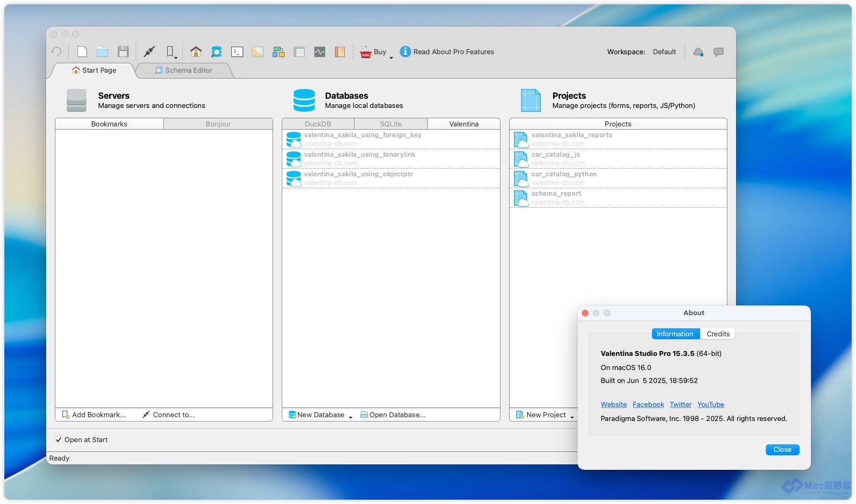Select the SQLite databases tab
Screen dimensions: 856x504
point(391,124)
